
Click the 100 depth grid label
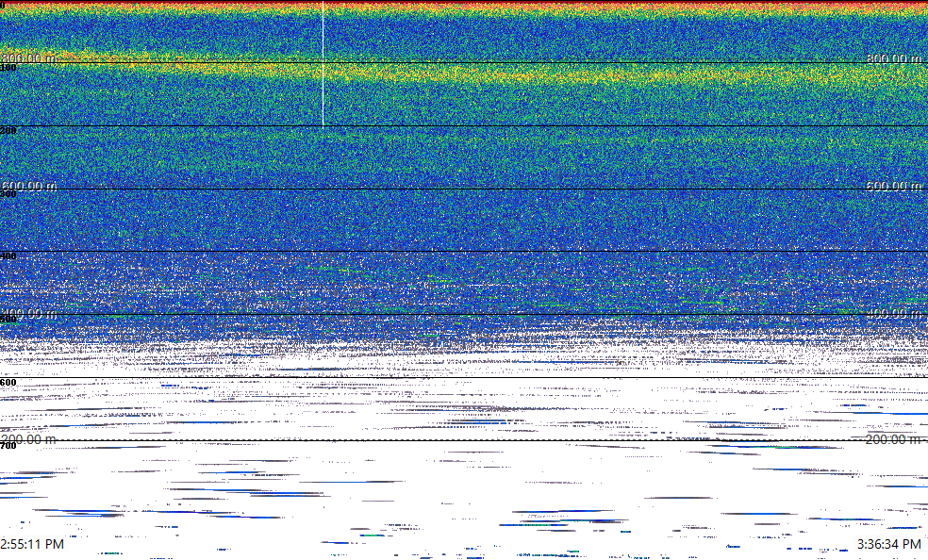(8, 68)
